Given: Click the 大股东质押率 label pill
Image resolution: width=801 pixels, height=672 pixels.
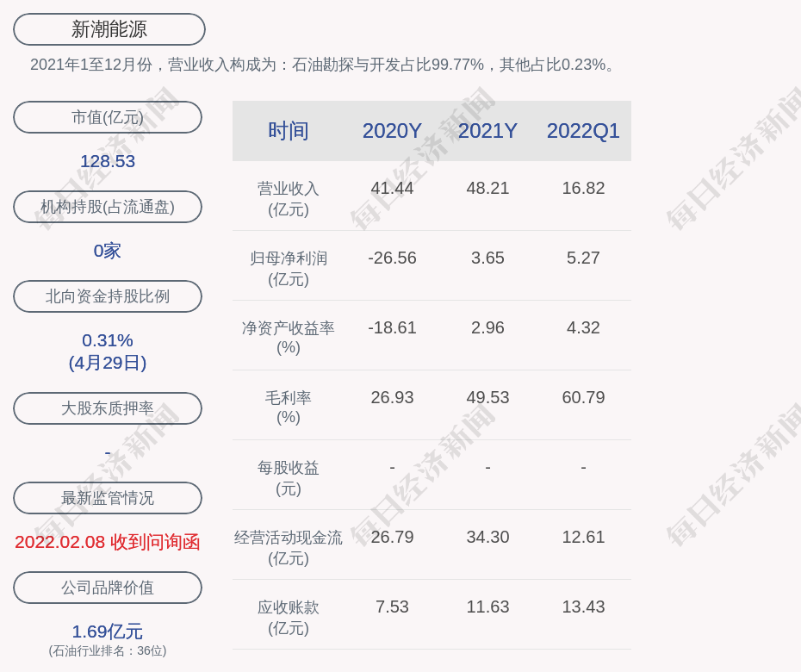Looking at the screenshot, I should tap(108, 408).
